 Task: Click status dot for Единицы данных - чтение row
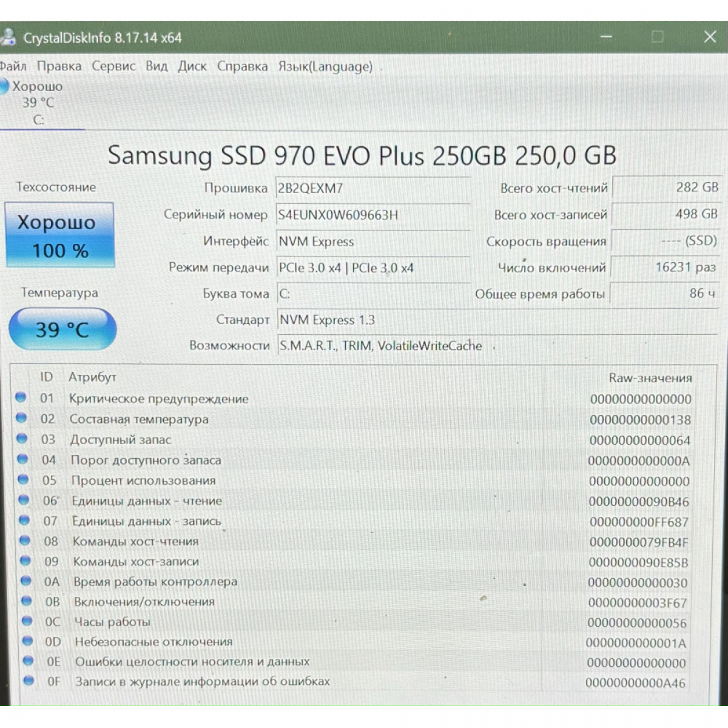pos(24,500)
